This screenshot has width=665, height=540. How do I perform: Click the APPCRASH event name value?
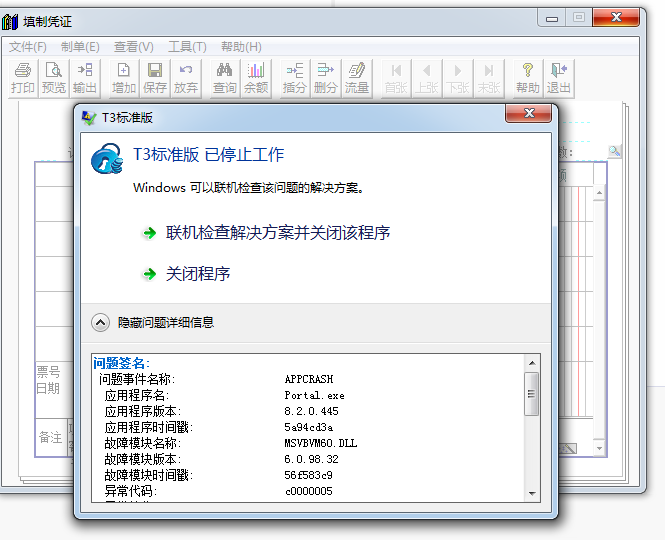pos(309,379)
